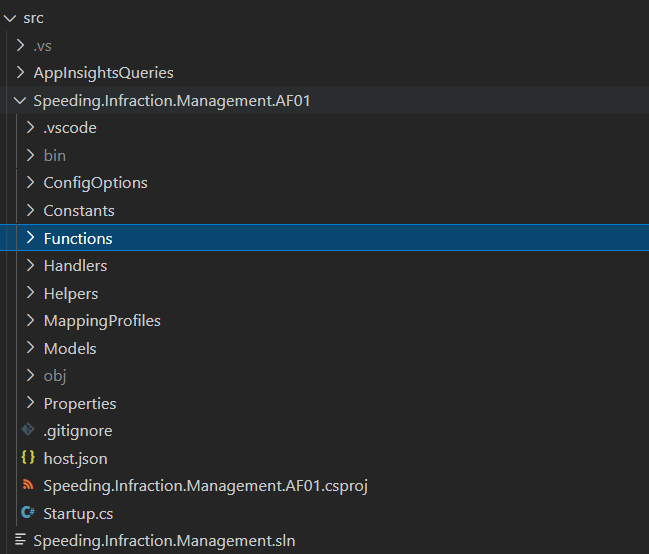Screen dimensions: 649x554
Task: Collapse the src root folder chevron
Action: (x=11, y=18)
